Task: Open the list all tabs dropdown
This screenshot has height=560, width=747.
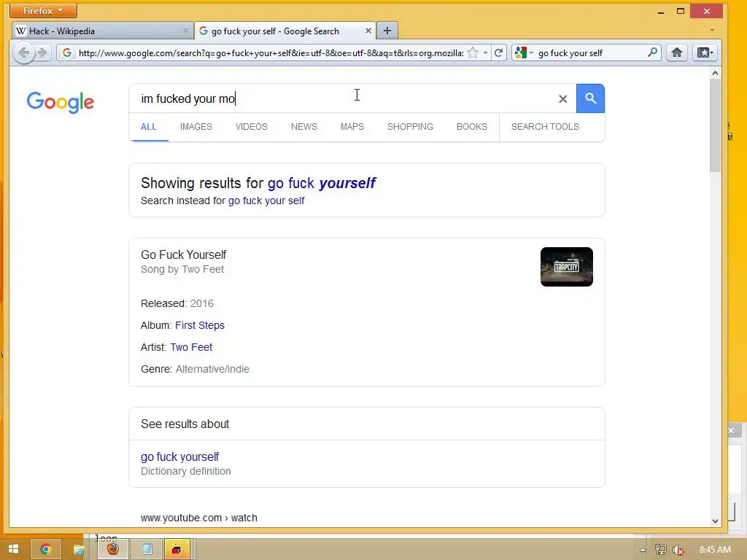Action: [x=712, y=31]
